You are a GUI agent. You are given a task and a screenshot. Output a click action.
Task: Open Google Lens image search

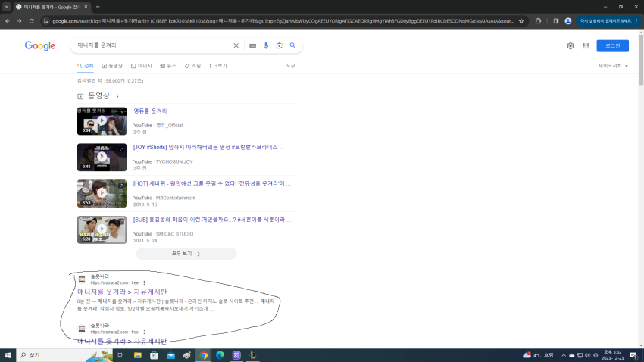click(280, 45)
